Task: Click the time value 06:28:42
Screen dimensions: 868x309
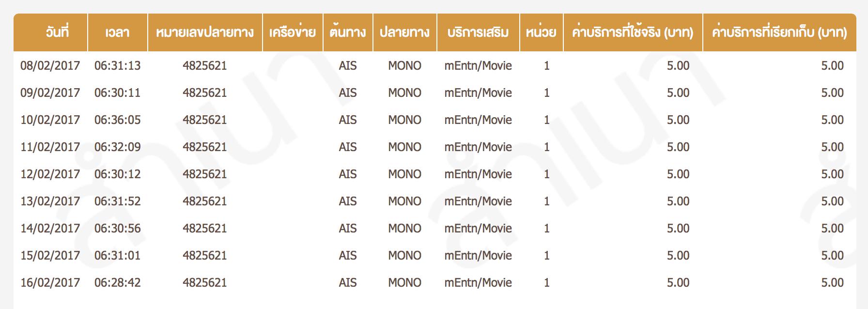Action: (x=118, y=283)
